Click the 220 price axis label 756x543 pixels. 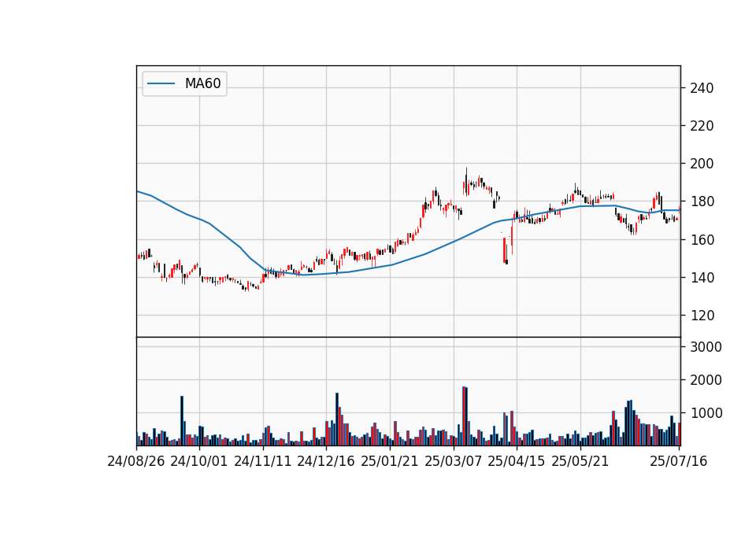[x=702, y=126]
